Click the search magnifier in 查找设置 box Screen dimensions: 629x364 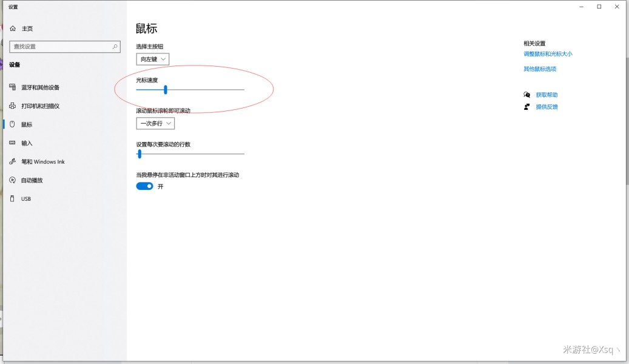tap(115, 47)
